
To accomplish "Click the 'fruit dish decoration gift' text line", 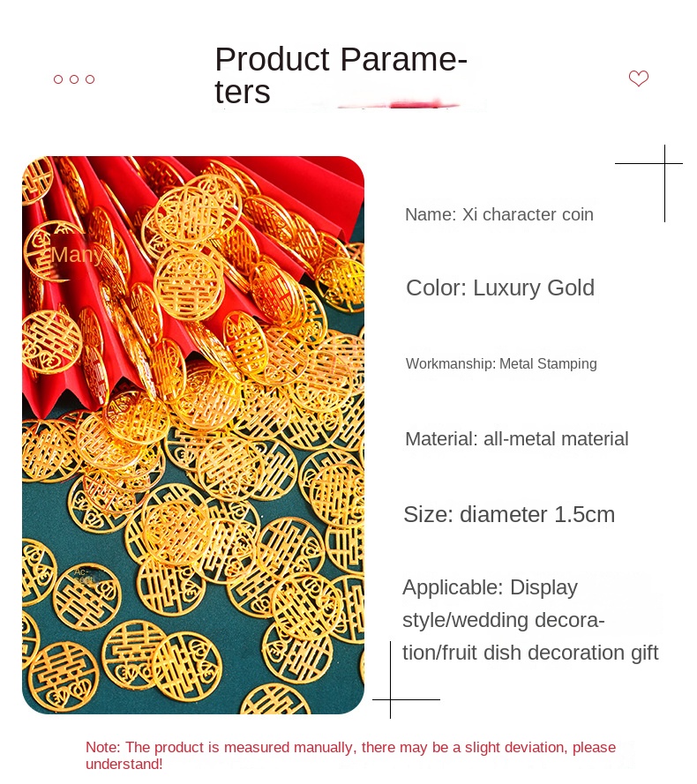I will point(530,653).
